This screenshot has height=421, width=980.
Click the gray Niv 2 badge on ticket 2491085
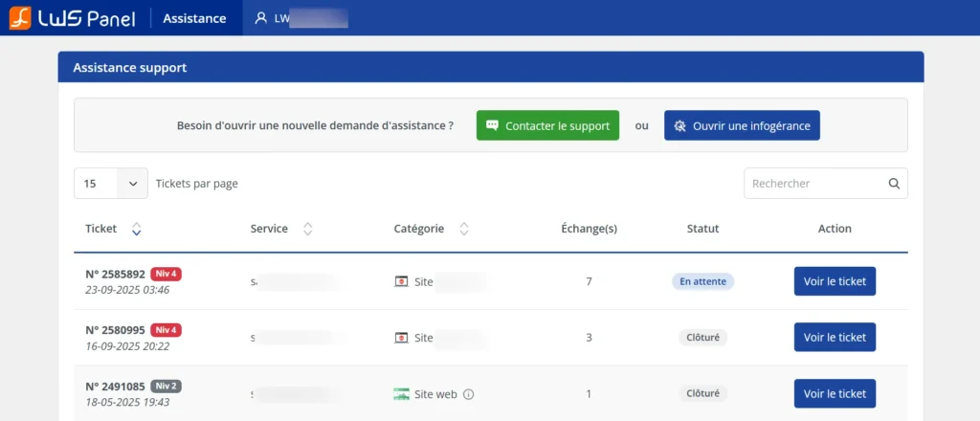166,387
